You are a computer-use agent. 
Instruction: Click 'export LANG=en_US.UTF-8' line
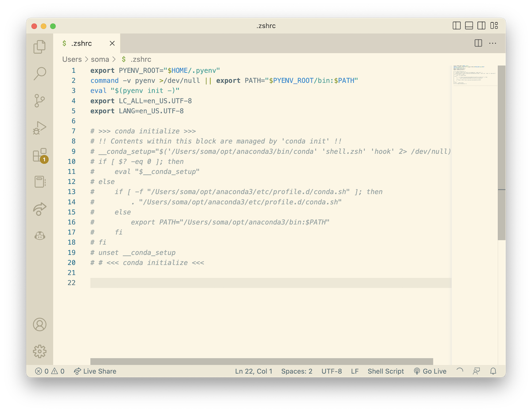coord(137,111)
